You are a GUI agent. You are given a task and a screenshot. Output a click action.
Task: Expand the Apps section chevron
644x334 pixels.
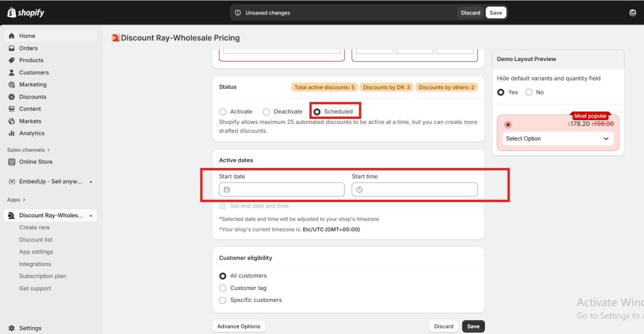24,200
